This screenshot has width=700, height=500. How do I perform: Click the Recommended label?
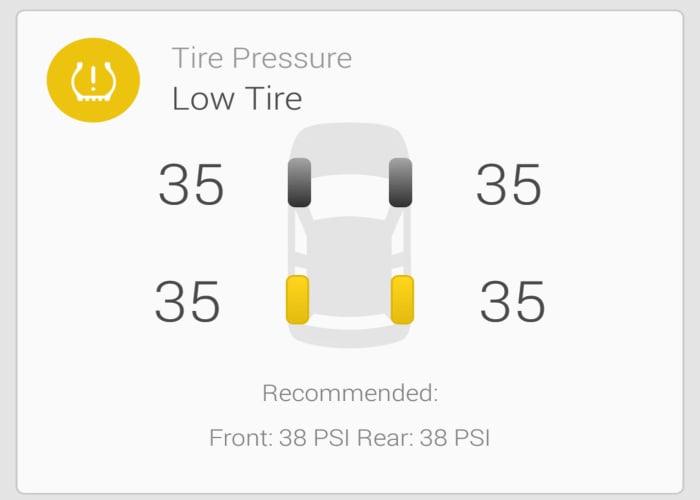[x=350, y=393]
